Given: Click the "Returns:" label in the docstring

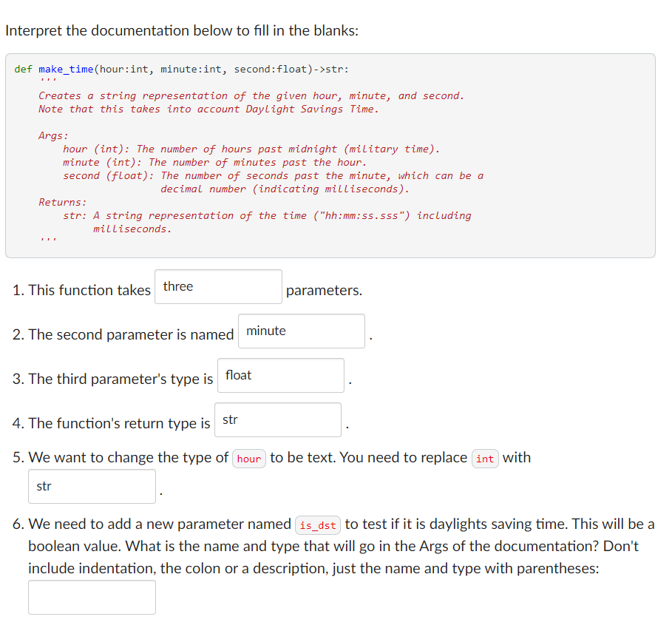Looking at the screenshot, I should click(x=57, y=202).
